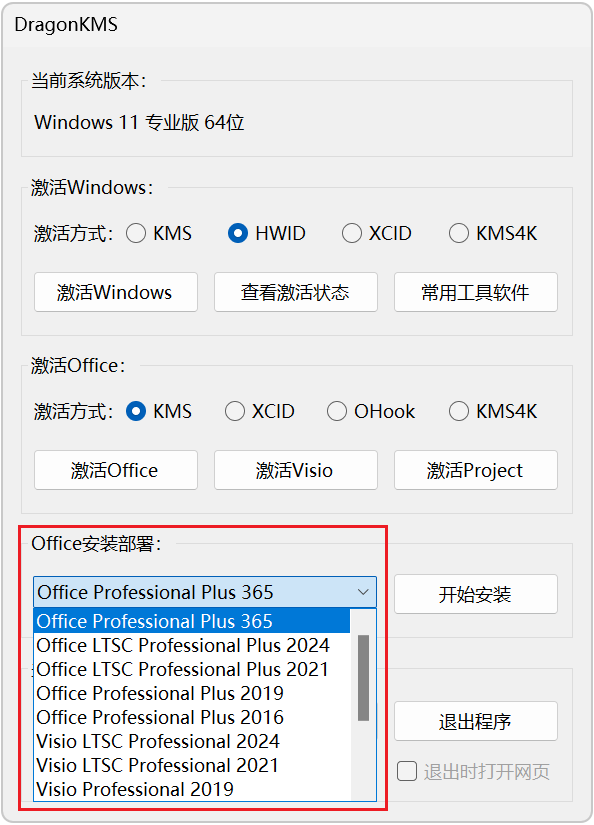
Task: Click Windows 11 专业版 64位 version text
Action: (x=139, y=123)
